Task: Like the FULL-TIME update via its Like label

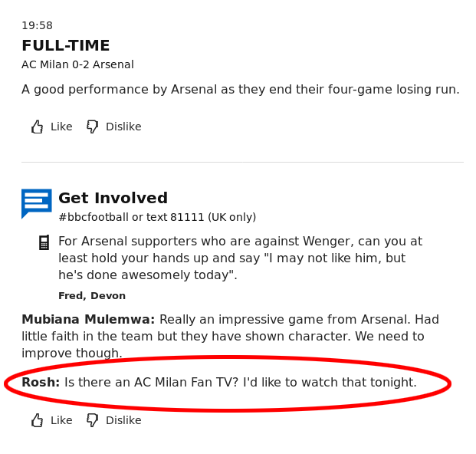Action: (61, 127)
